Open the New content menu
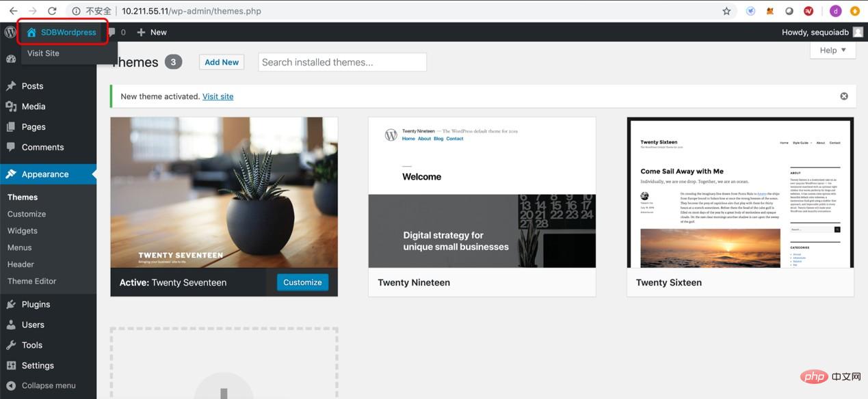Image resolution: width=868 pixels, height=399 pixels. point(151,32)
